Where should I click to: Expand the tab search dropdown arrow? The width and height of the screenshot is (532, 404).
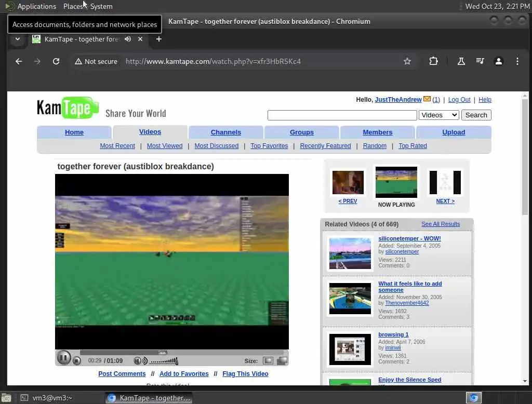(x=18, y=39)
